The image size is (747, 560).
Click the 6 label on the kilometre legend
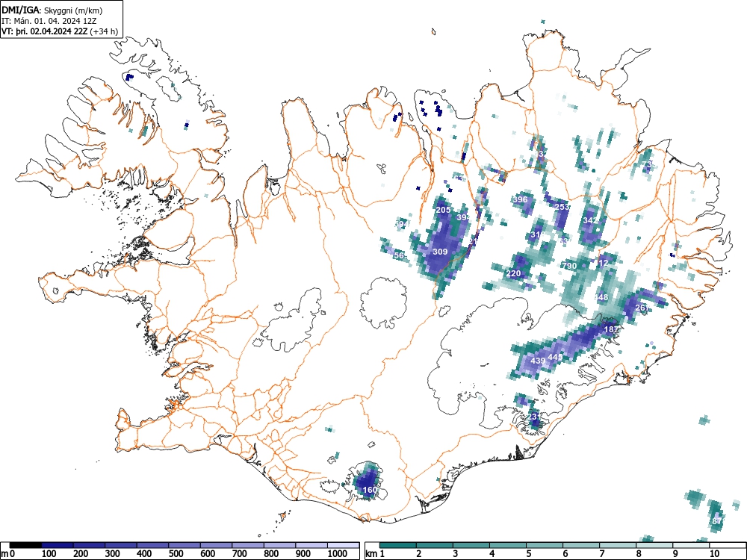pyautogui.click(x=565, y=554)
